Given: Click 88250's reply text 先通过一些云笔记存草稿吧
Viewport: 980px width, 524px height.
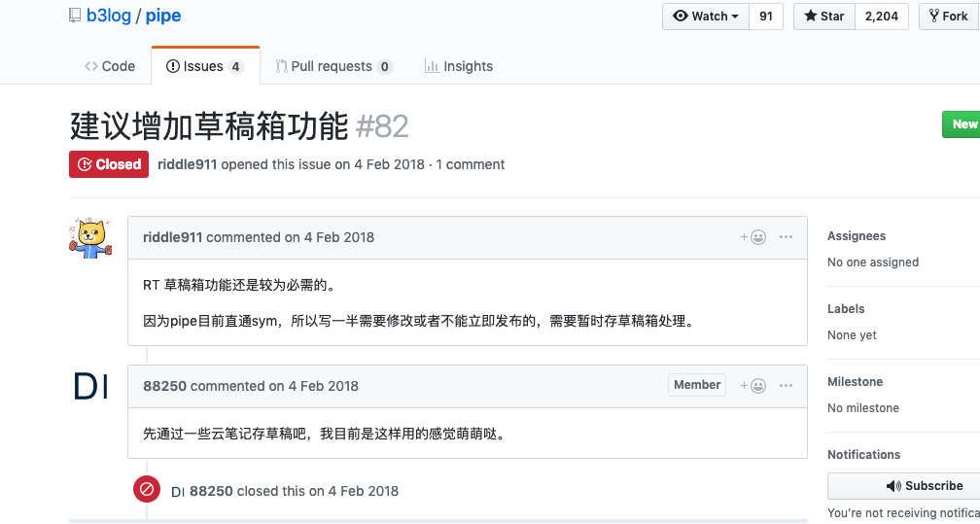Looking at the screenshot, I should pyautogui.click(x=324, y=434).
